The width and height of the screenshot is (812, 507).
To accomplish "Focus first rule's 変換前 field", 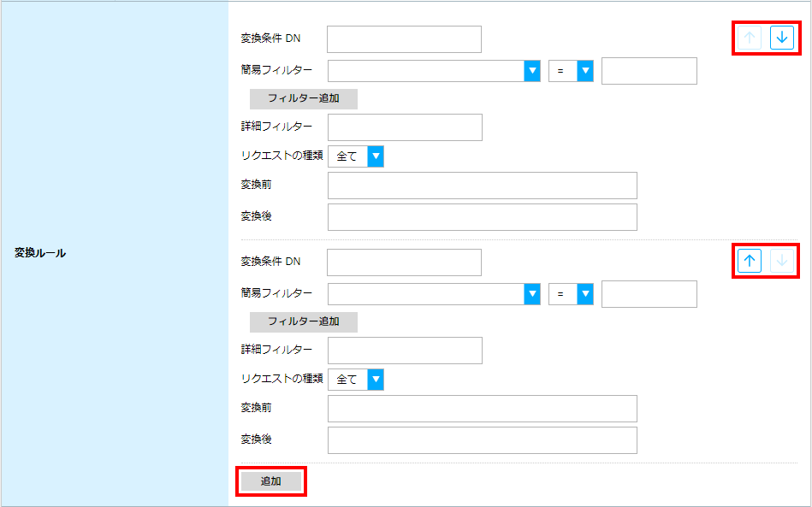I will (x=482, y=186).
